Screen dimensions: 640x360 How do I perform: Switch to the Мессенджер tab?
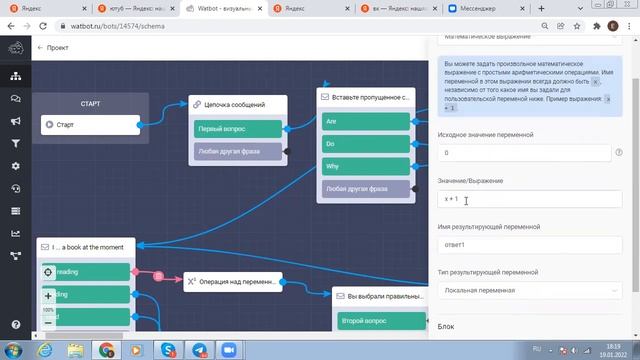click(487, 8)
